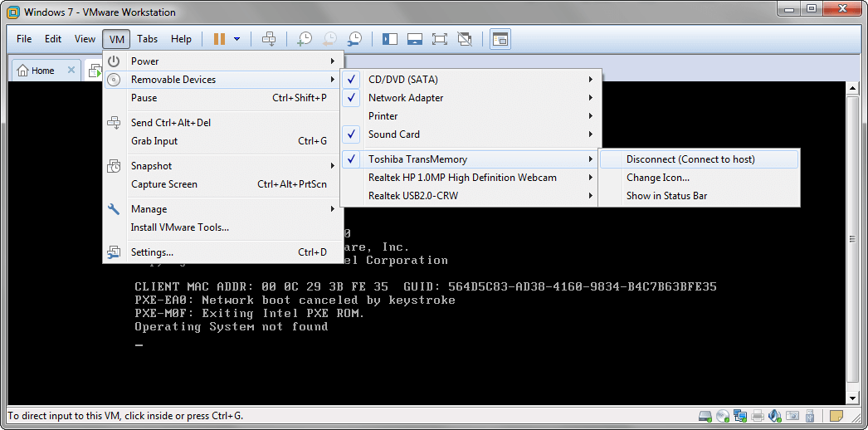The width and height of the screenshot is (868, 430).
Task: Choose Disconnect (Connect to host)
Action: [690, 159]
